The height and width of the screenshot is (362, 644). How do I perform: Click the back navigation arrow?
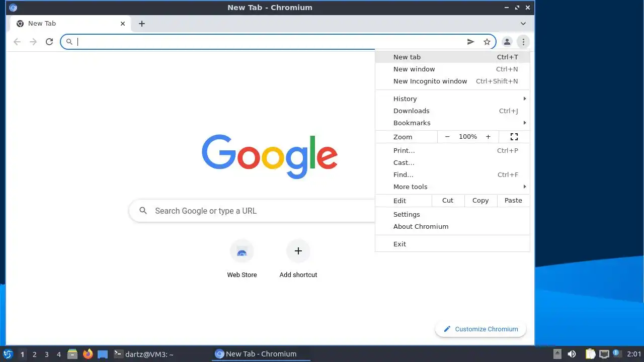[17, 42]
